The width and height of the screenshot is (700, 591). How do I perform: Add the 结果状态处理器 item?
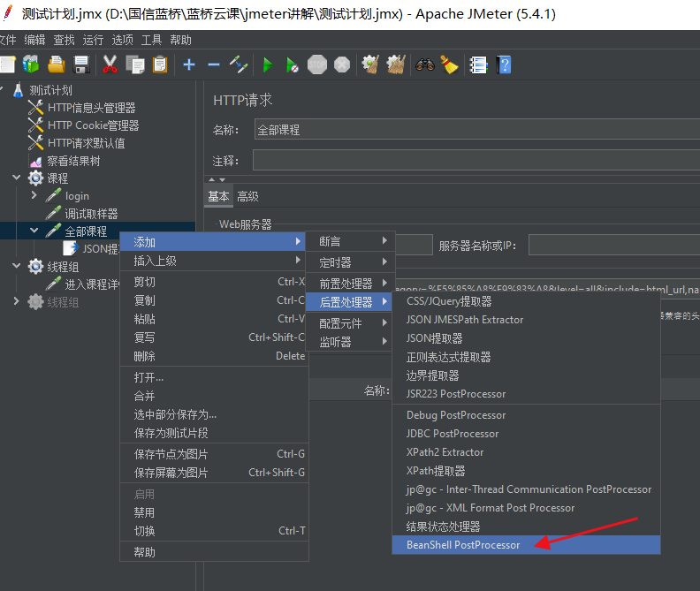click(x=527, y=527)
